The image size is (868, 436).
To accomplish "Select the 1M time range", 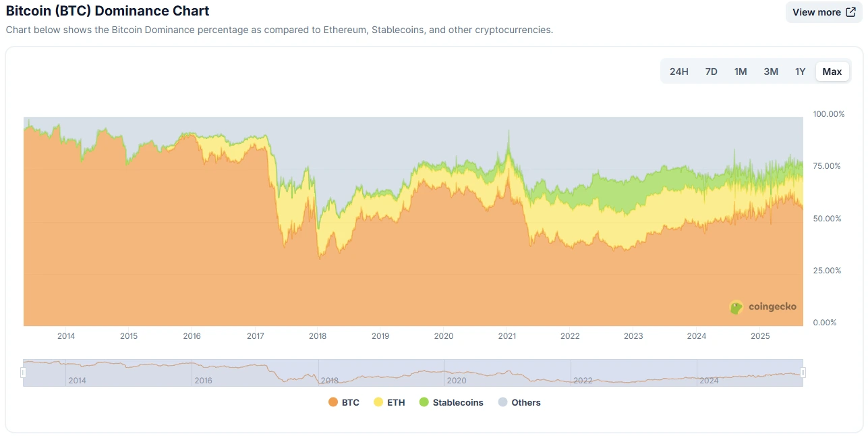I will pyautogui.click(x=740, y=71).
